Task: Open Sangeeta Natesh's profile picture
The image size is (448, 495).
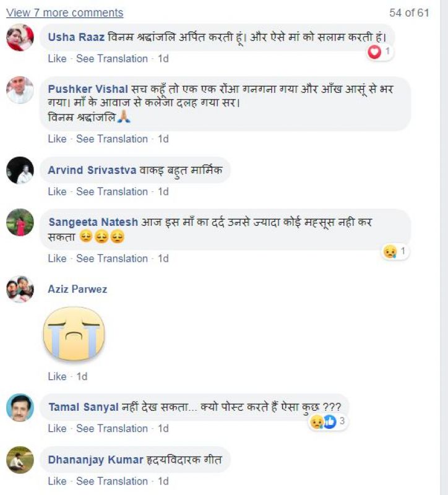Action: click(20, 222)
